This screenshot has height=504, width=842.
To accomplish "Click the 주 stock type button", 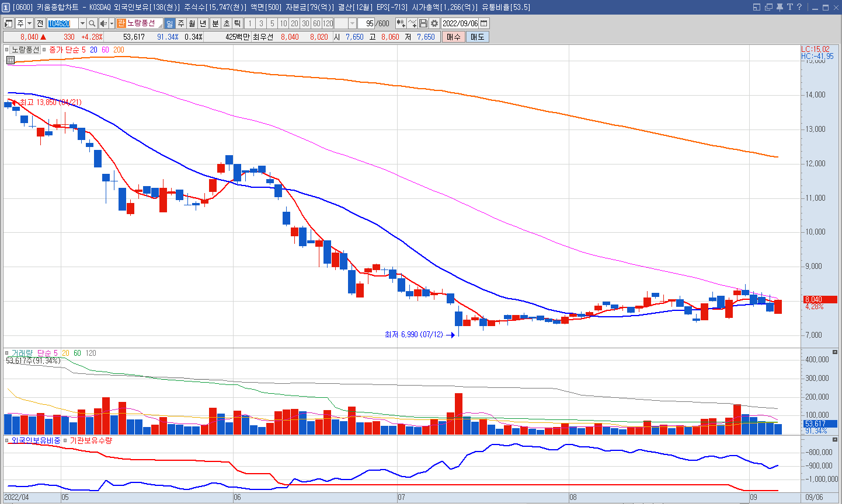I will pos(20,23).
